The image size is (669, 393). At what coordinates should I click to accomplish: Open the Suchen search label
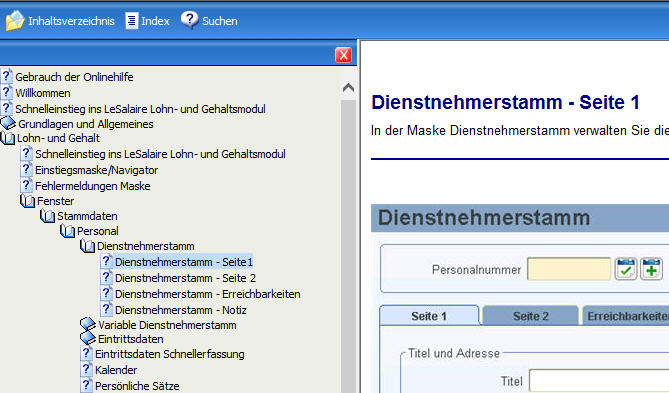tap(220, 21)
